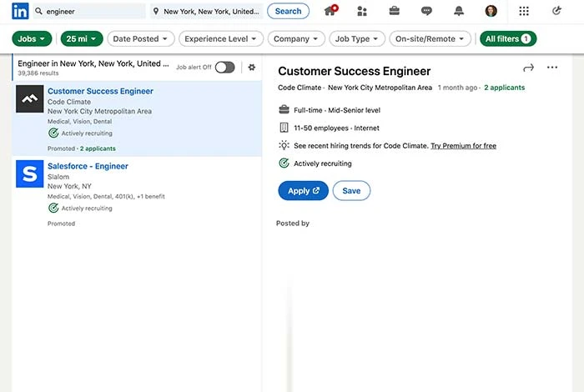The image size is (584, 392).
Task: Open Try Premium for free link
Action: [x=463, y=146]
